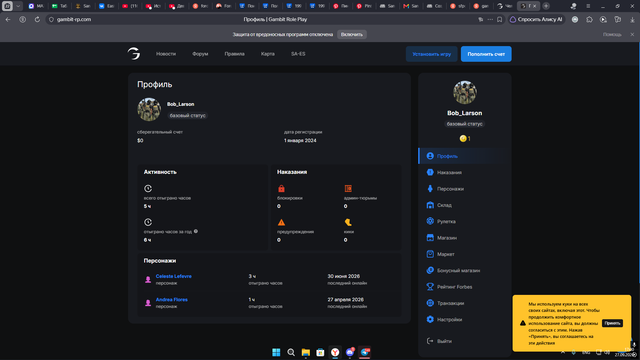This screenshot has width=640, height=360.
Task: Bookmark the page via address bar icon
Action: pyautogui.click(x=500, y=19)
